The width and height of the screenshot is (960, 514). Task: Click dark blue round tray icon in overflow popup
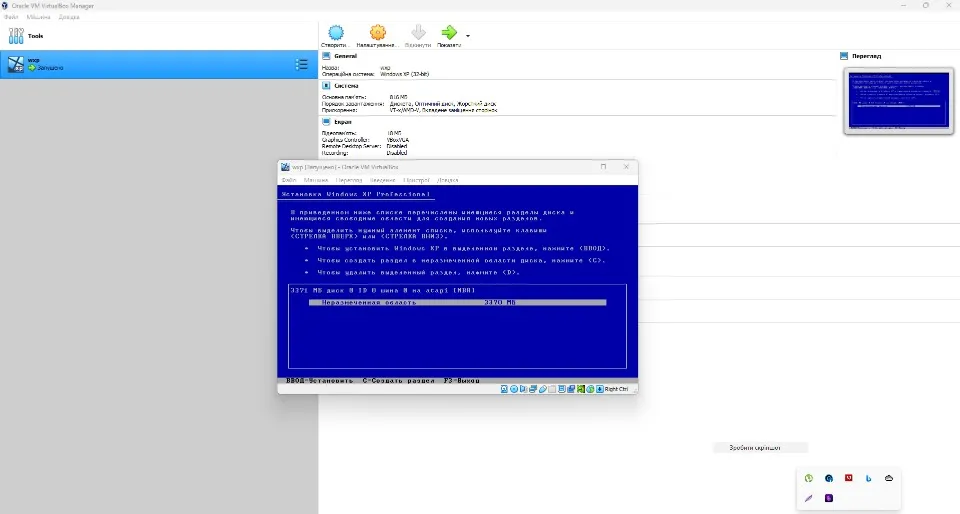point(828,478)
